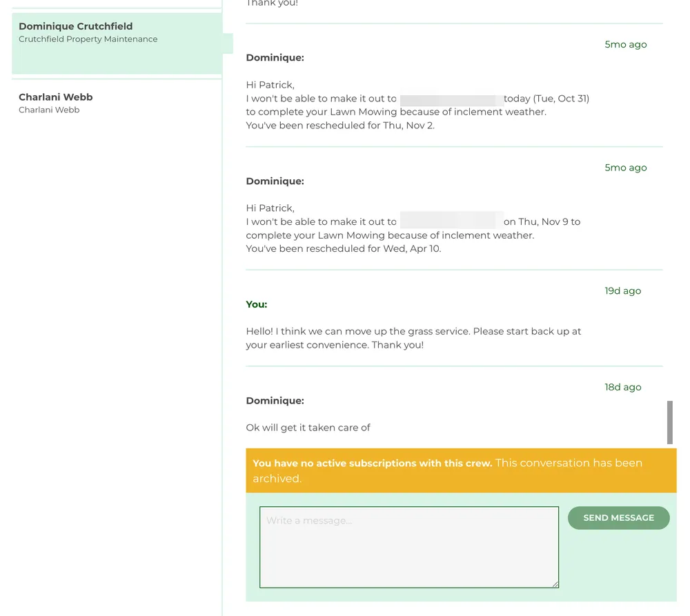The width and height of the screenshot is (690, 616).
Task: Click the 5mo ago timestamp on Oct 31 message
Action: [x=625, y=45]
